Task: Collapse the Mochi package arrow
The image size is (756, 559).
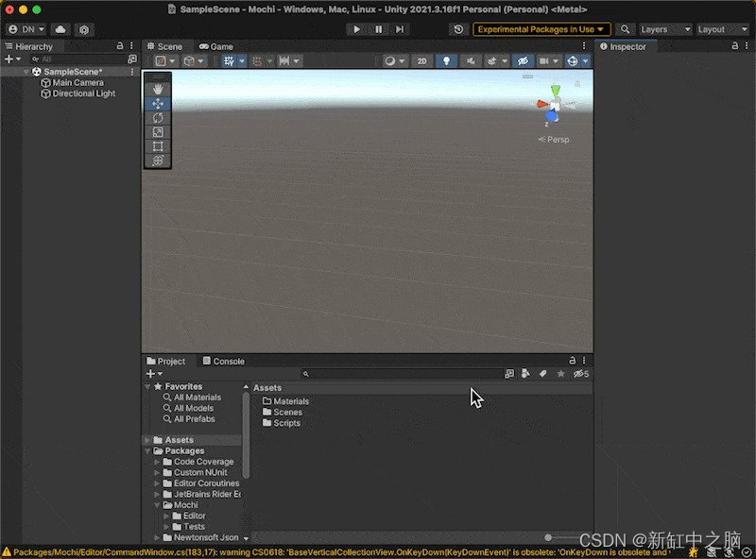Action: coord(157,505)
